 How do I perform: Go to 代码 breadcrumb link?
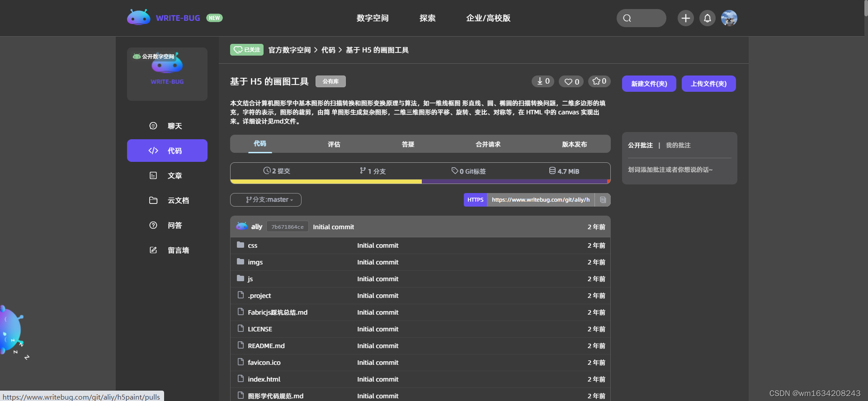(x=328, y=50)
